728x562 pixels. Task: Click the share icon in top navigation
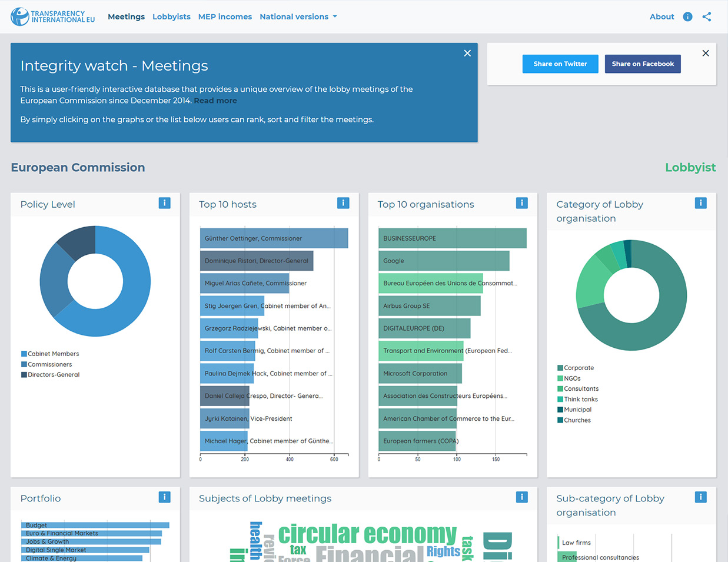[x=707, y=16]
